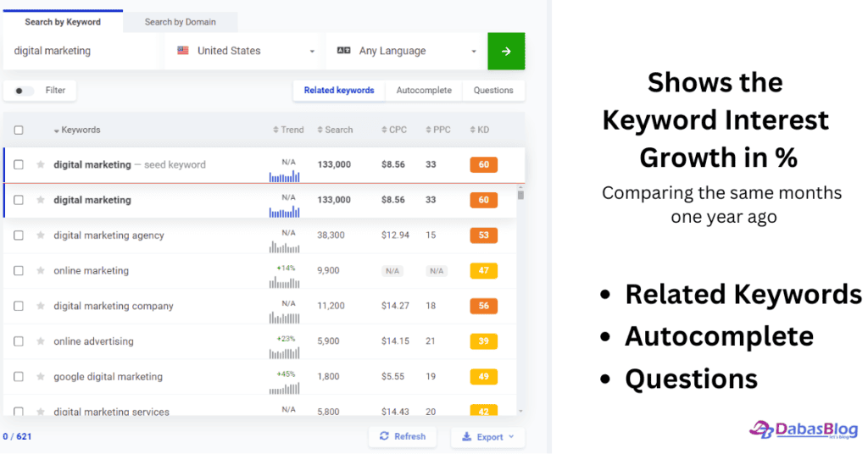Star the digital marketing company keyword

click(41, 306)
